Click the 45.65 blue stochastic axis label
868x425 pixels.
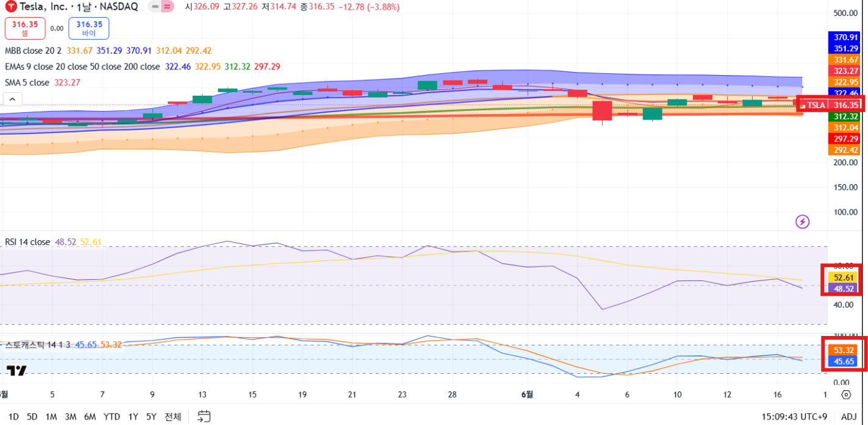843,362
